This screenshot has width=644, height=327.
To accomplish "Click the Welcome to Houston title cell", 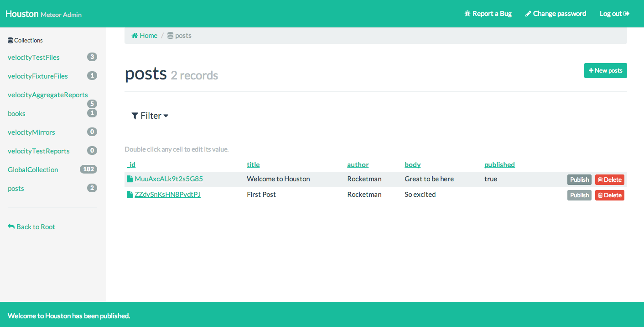I will pos(278,179).
